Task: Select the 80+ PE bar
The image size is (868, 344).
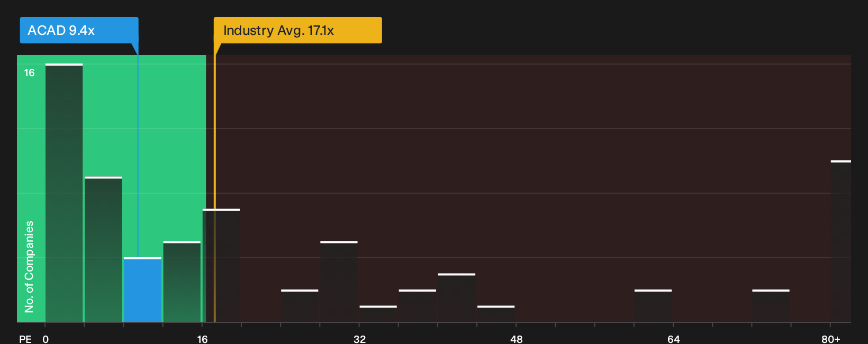Action: coord(841,241)
